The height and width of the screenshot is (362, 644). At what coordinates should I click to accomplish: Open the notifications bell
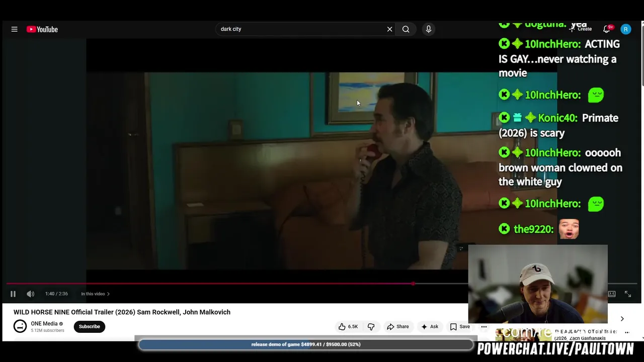pyautogui.click(x=607, y=29)
